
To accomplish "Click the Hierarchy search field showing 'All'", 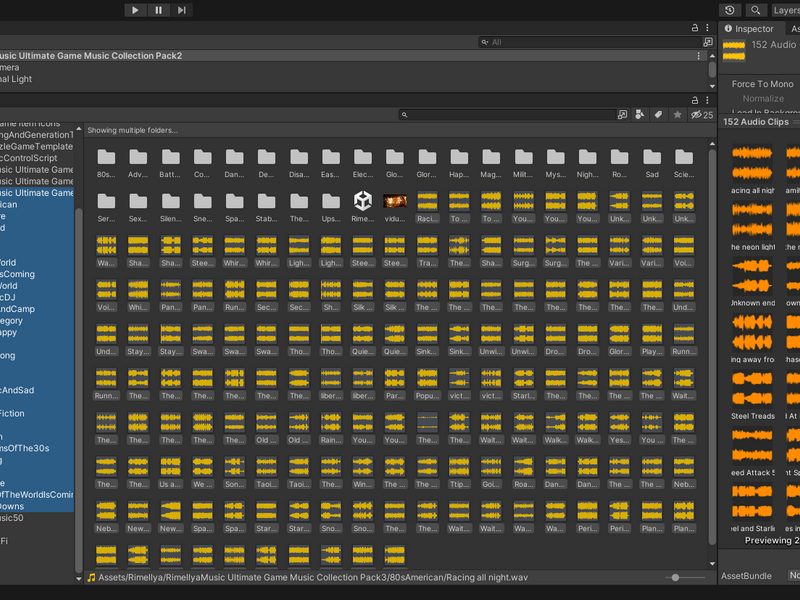I will (589, 42).
